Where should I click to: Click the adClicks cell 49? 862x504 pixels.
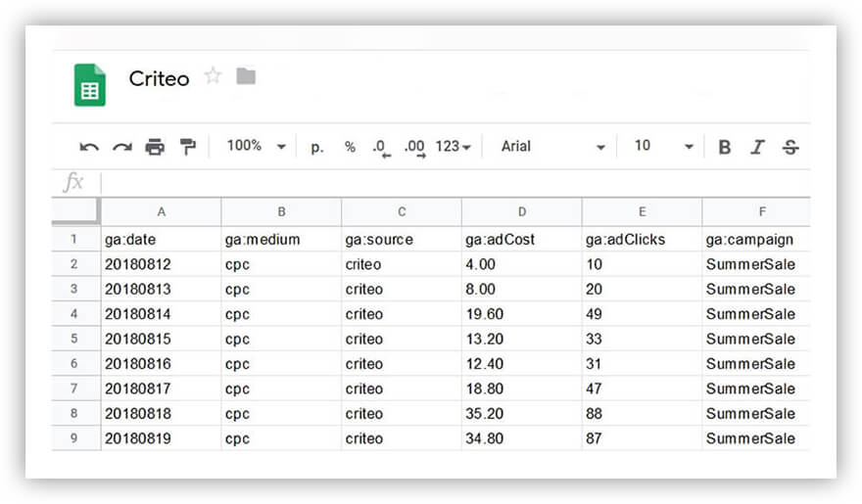click(x=643, y=313)
